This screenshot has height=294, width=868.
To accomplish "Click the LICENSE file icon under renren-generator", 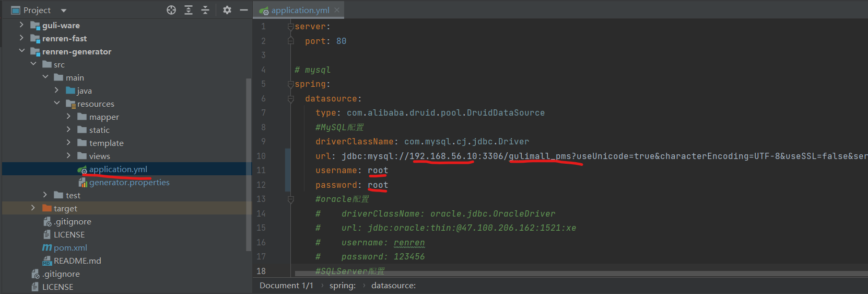I will click(47, 234).
